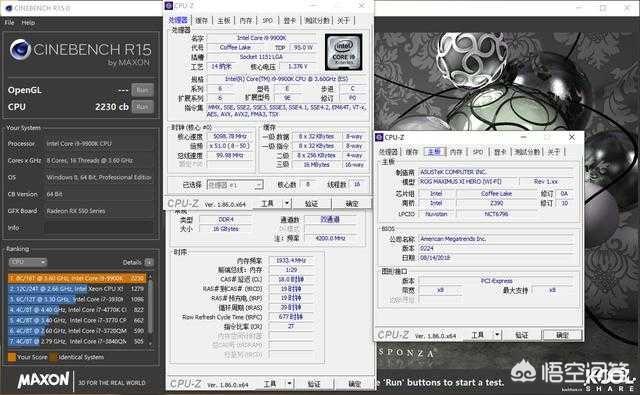Switch to SPD tab in processor CPU-Z window

pos(267,20)
